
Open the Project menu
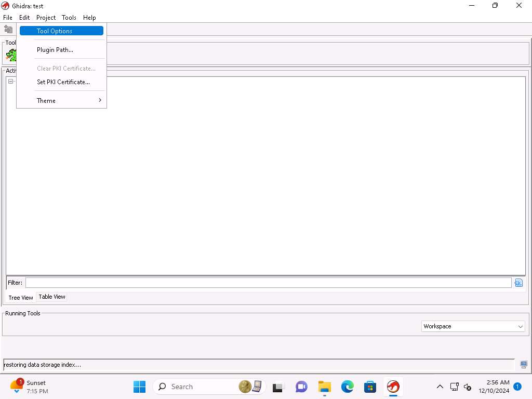tap(46, 18)
